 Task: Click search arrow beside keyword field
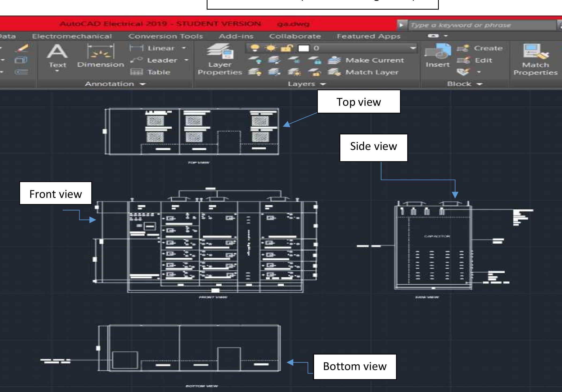(401, 25)
